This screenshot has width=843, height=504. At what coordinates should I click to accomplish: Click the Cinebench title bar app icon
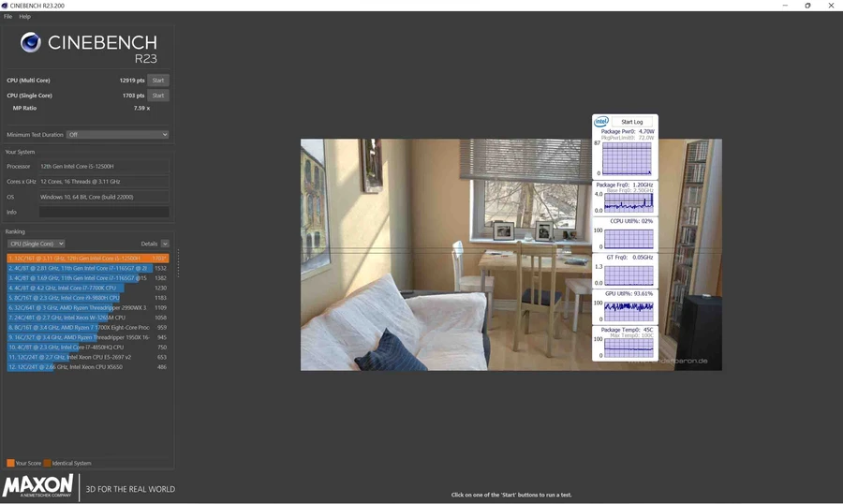[5, 6]
